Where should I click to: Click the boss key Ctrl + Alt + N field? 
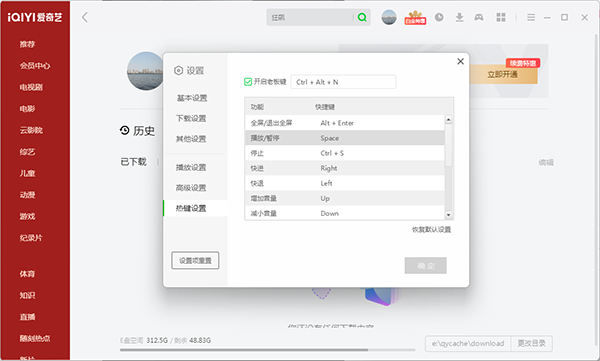click(x=343, y=82)
